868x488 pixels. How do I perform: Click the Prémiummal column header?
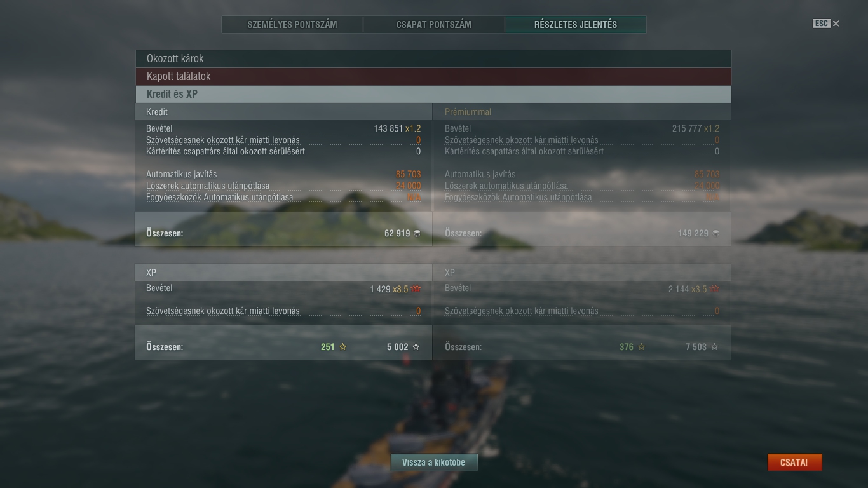pos(468,112)
